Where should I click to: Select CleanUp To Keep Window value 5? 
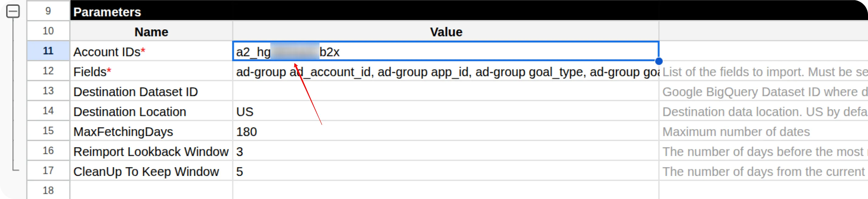click(446, 171)
